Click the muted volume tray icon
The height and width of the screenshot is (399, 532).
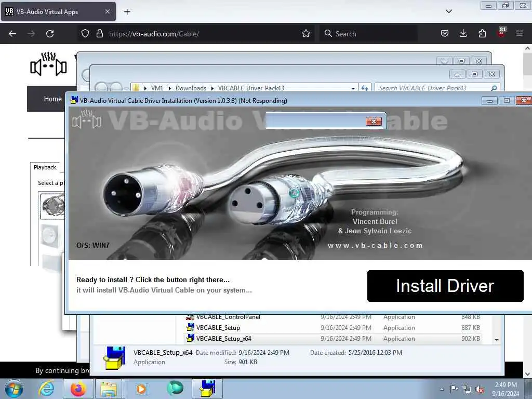(480, 390)
